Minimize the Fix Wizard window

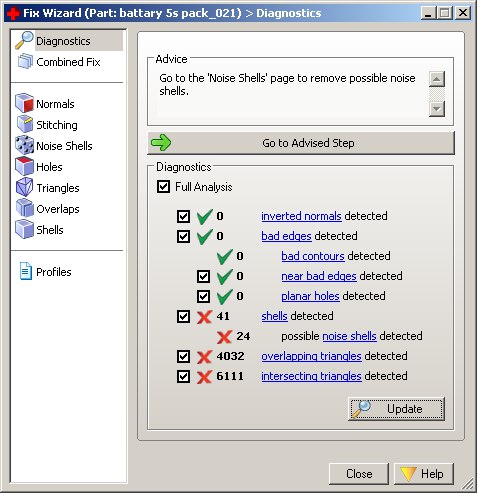pyautogui.click(x=429, y=13)
